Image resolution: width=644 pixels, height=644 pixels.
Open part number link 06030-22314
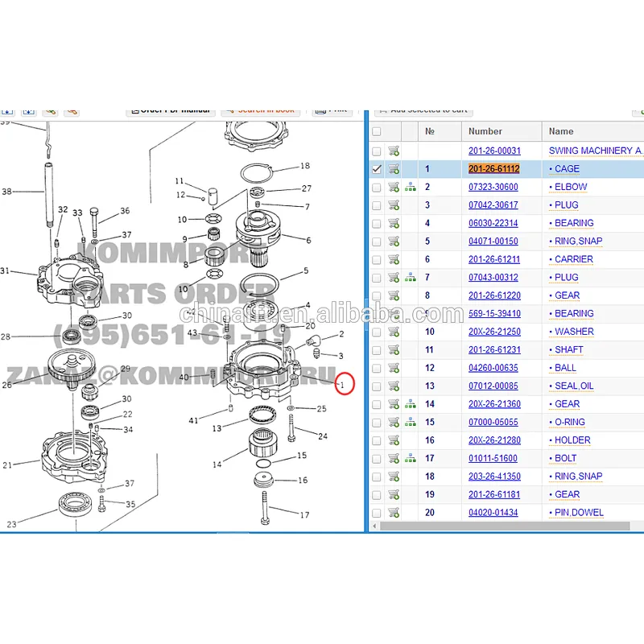click(493, 223)
